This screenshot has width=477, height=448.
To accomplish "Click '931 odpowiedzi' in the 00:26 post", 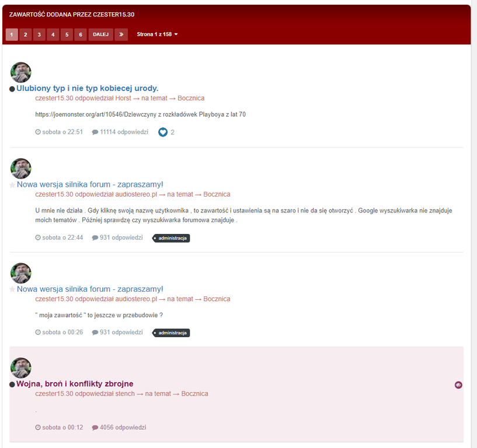I will click(121, 332).
